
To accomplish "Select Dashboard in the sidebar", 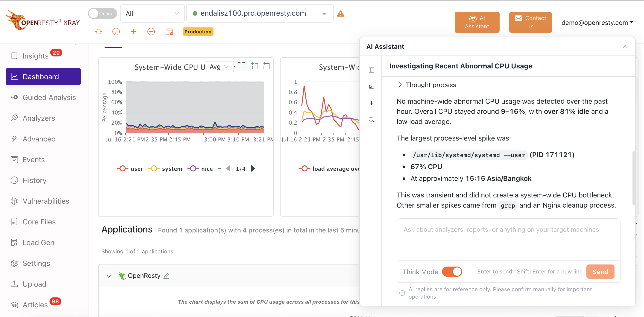I will pyautogui.click(x=43, y=76).
